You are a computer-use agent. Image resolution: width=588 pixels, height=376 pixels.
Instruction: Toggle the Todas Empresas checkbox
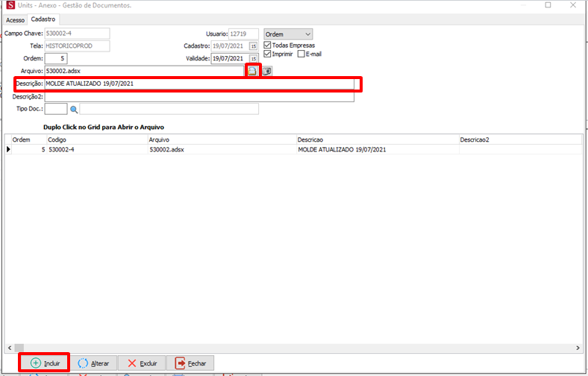(269, 45)
